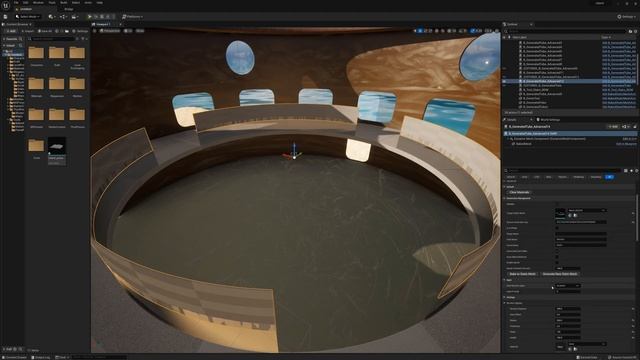Select the highlighted select-mode icon in viewport toolbar
This screenshot has height=360, width=640.
tap(420, 31)
